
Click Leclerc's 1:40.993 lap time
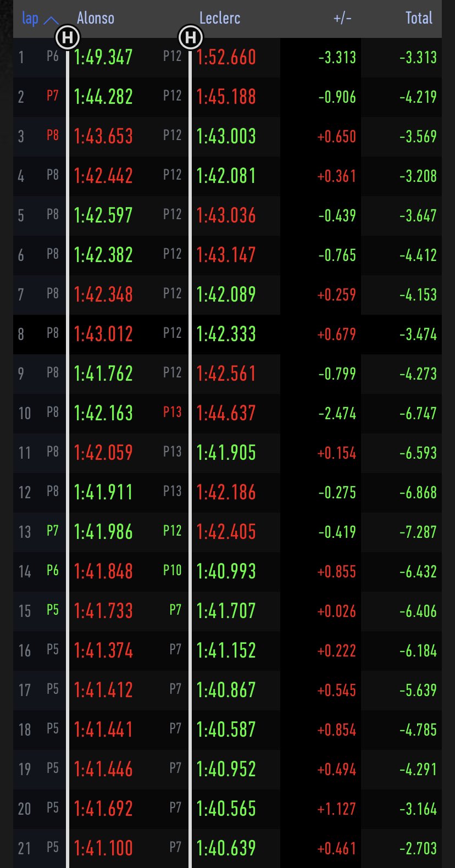(x=226, y=571)
